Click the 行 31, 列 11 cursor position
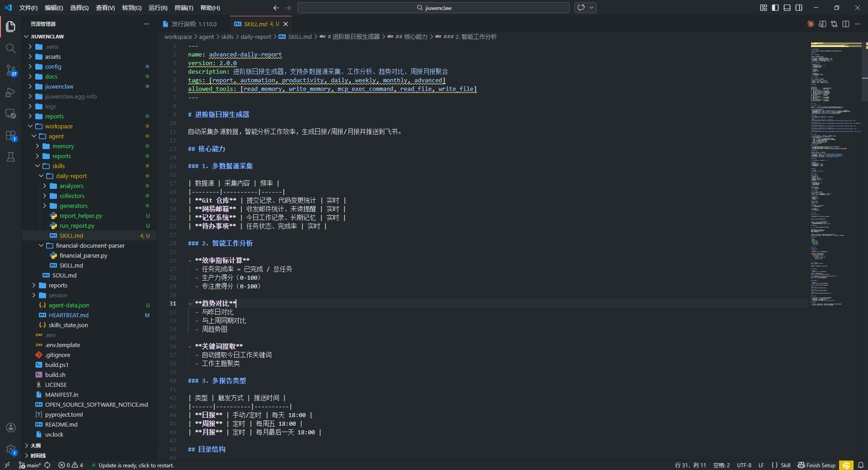This screenshot has width=868, height=470. 690,465
